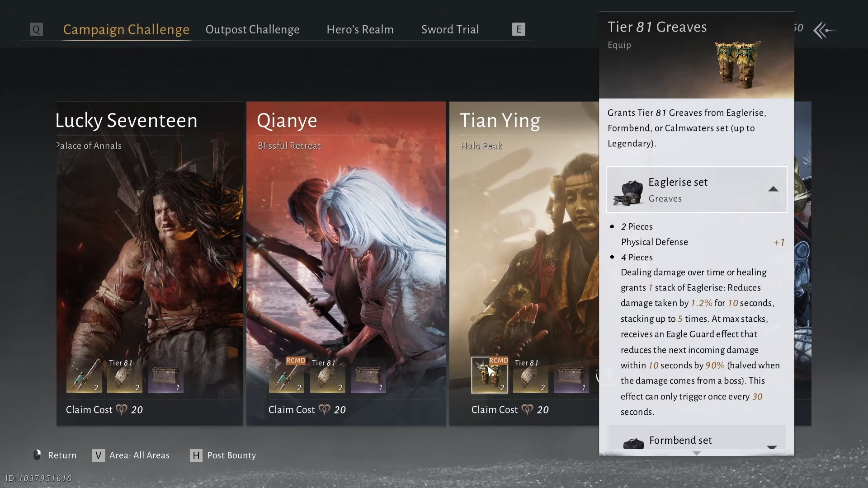Screen dimensions: 868x488
Task: Collapse the Eaglerise set details
Action: click(x=773, y=189)
